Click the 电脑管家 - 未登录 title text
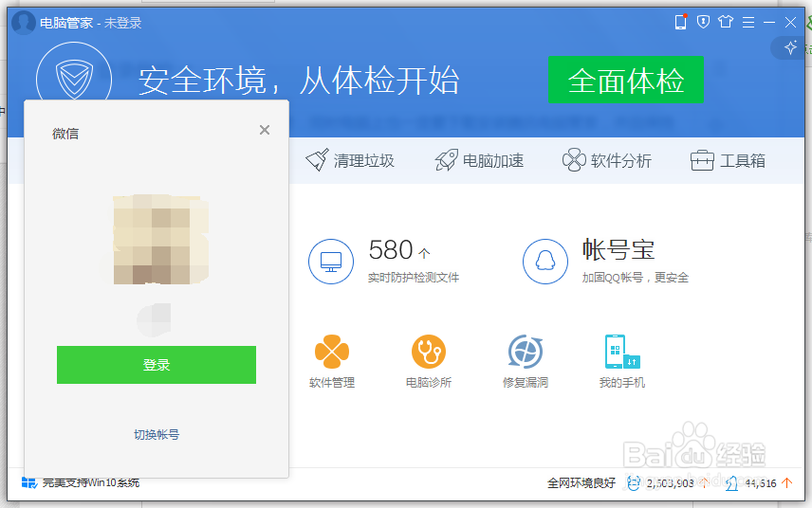Image resolution: width=812 pixels, height=508 pixels. [91, 23]
